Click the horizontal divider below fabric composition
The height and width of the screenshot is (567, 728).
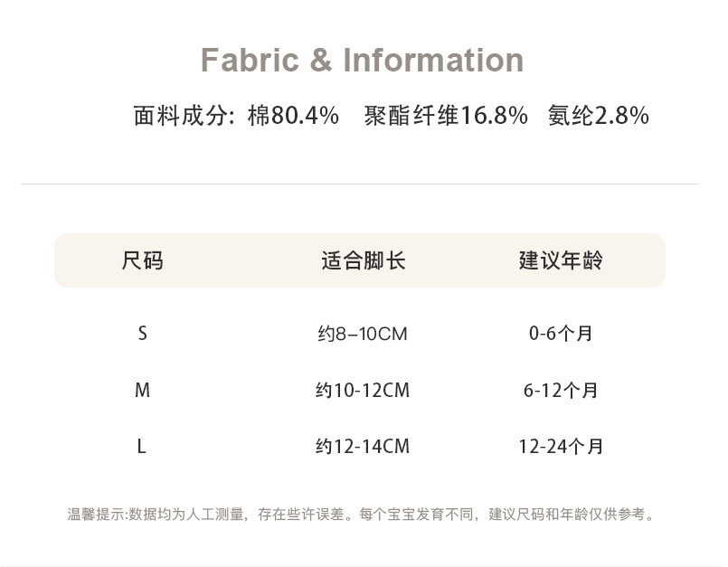360,184
